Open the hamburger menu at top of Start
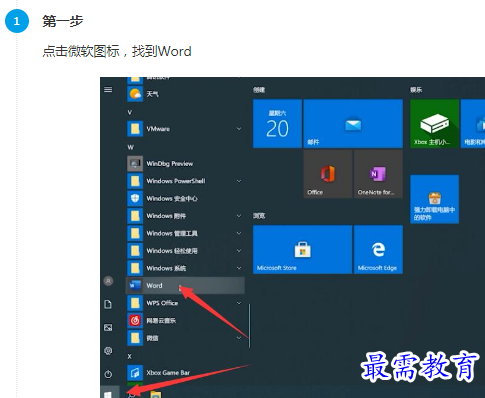Viewport: 485px width, 398px height. 108,90
